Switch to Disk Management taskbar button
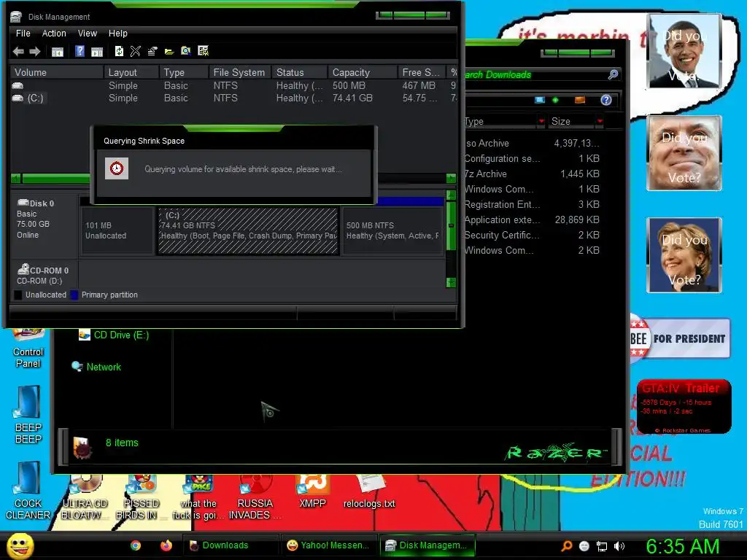The width and height of the screenshot is (747, 560). [427, 545]
